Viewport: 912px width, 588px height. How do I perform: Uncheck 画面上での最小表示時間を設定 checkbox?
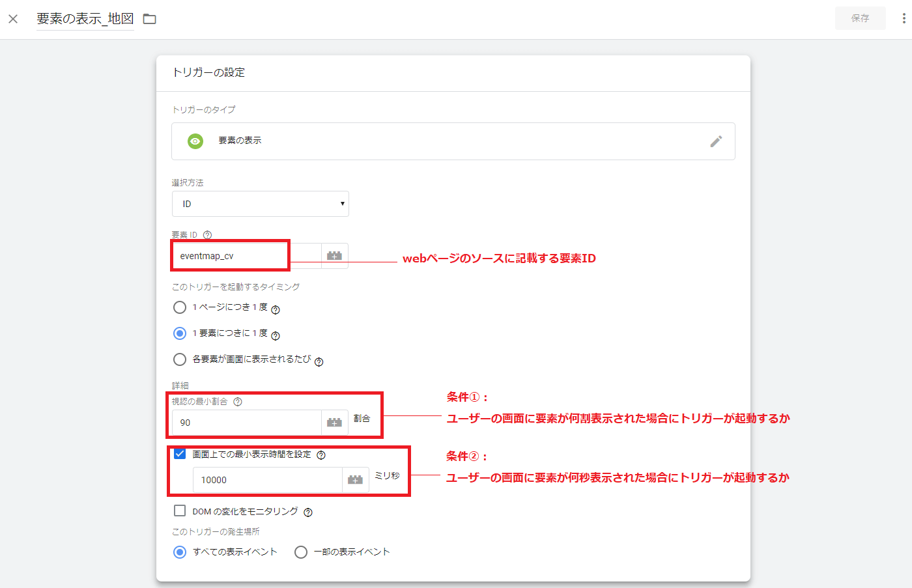click(180, 454)
